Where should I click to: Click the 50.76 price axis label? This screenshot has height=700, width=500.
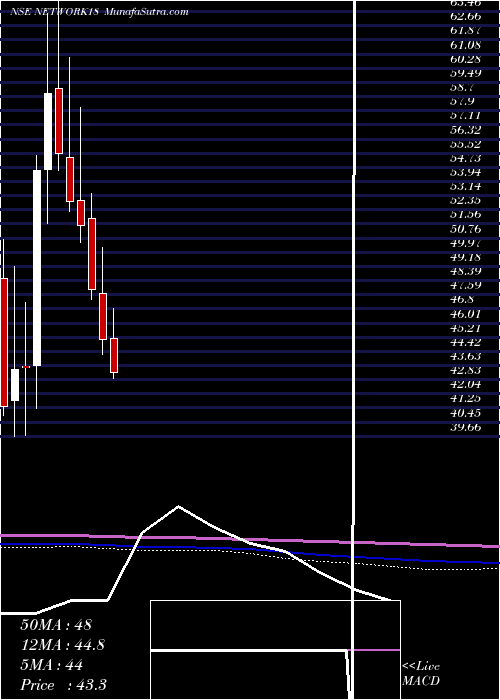465,229
